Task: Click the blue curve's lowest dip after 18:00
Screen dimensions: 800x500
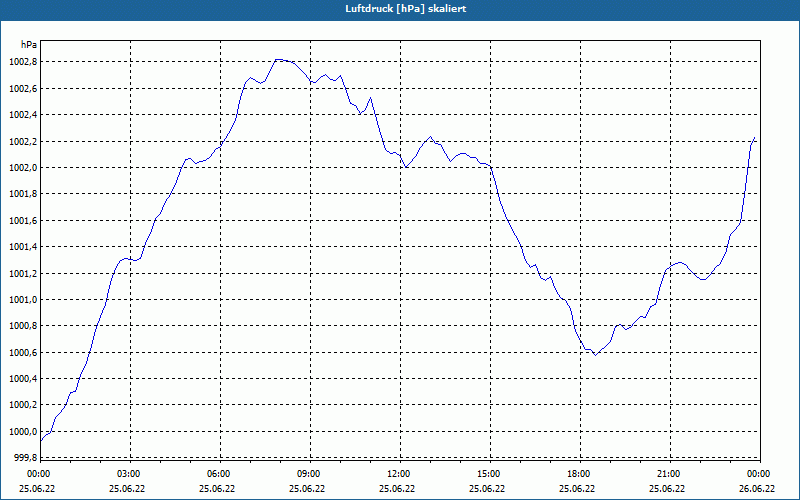Action: (595, 355)
